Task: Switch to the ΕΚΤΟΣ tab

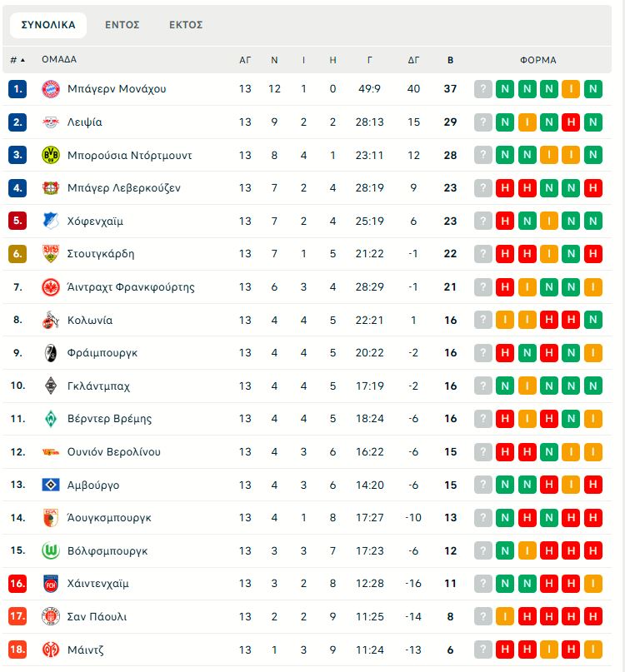Action: pyautogui.click(x=186, y=25)
